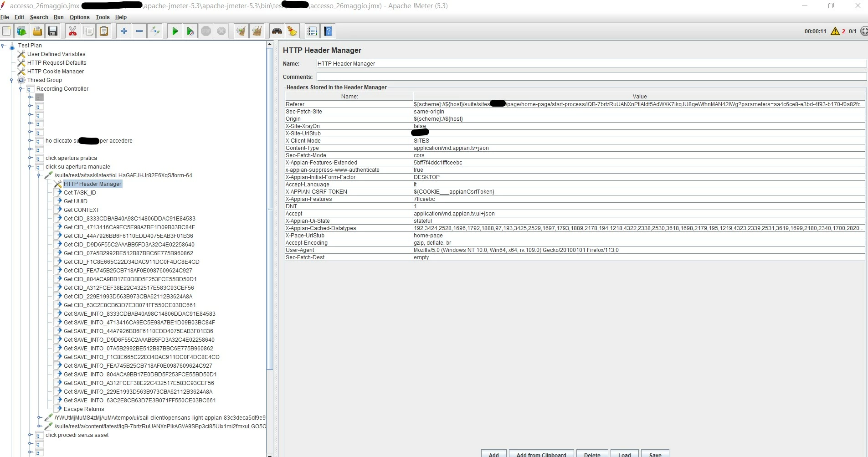Image resolution: width=868 pixels, height=457 pixels.
Task: Select Get SAVE_INTO_63C2E8CB63D7E3B071FF550CE03BC661 extractor
Action: click(x=139, y=401)
